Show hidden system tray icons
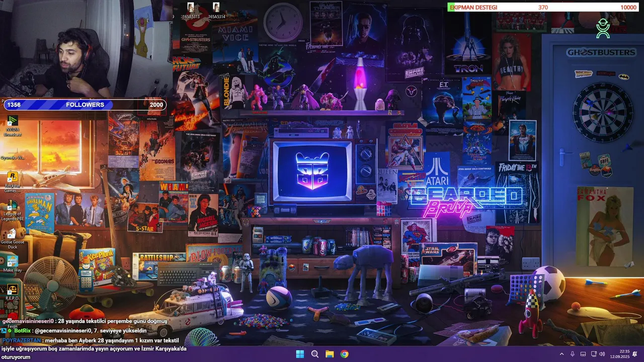 (561, 354)
